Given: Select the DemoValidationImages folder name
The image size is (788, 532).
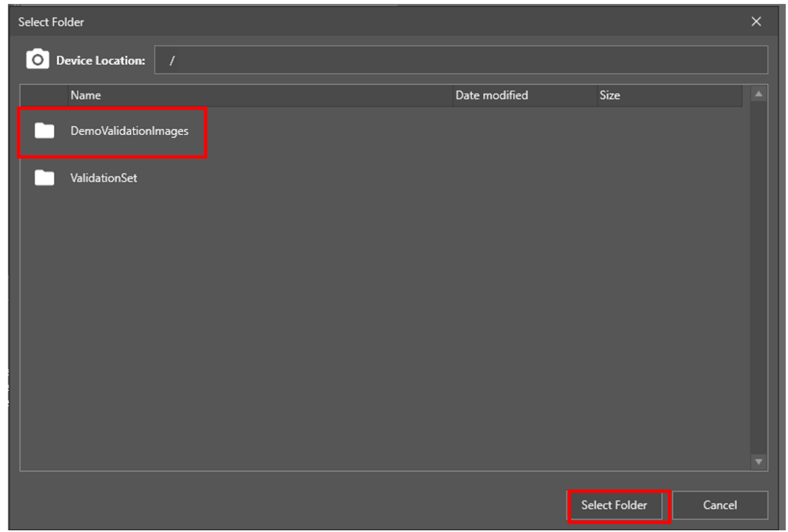Looking at the screenshot, I should [x=129, y=131].
